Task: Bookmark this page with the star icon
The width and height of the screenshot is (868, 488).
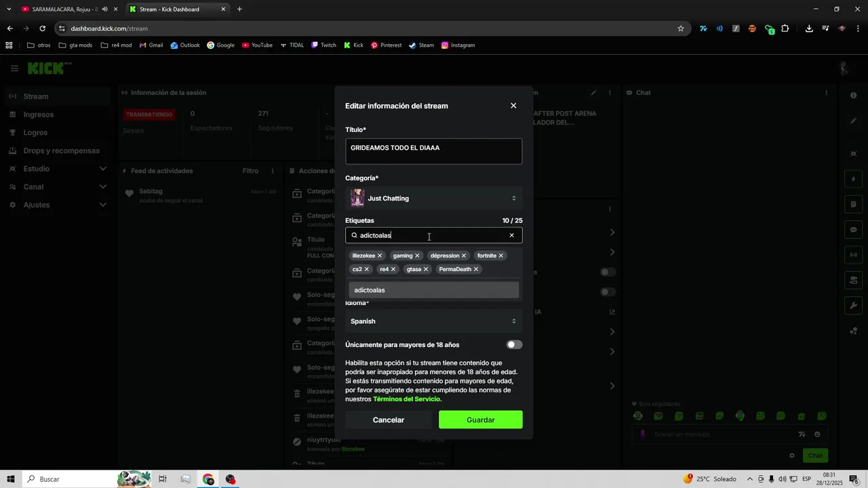Action: (x=681, y=28)
